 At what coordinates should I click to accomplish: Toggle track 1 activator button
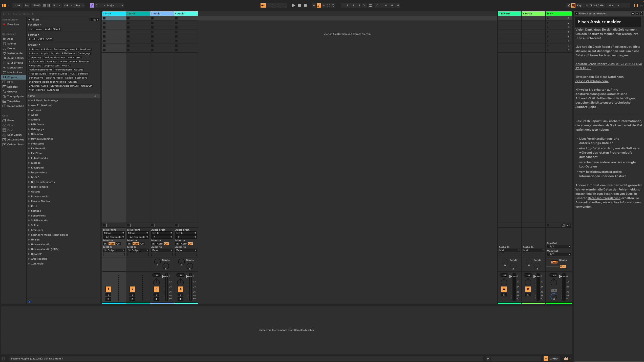point(108,289)
